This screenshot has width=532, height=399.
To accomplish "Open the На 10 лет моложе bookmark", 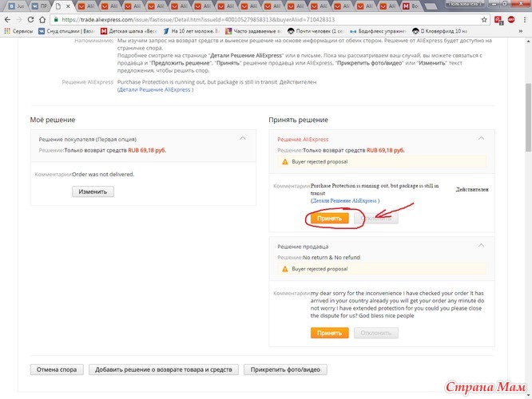I will [x=191, y=31].
